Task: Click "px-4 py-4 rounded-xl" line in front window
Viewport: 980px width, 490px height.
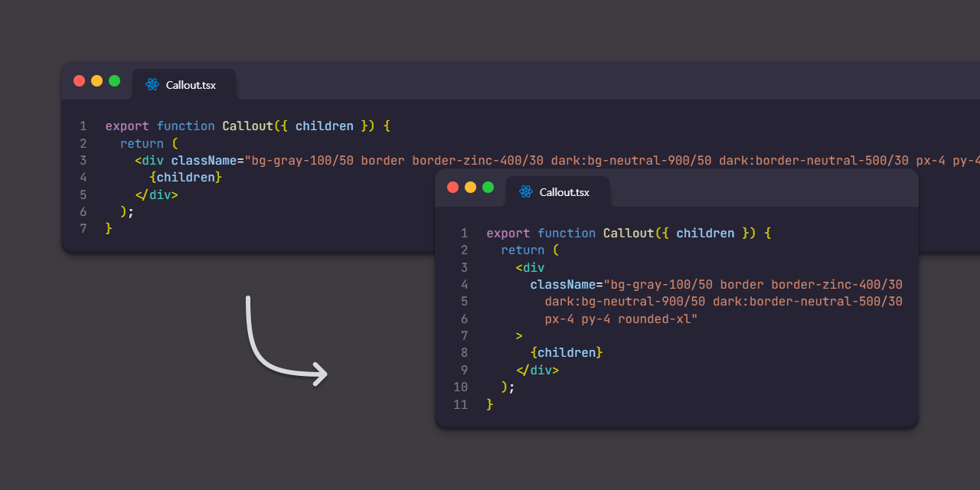Action: pos(622,319)
